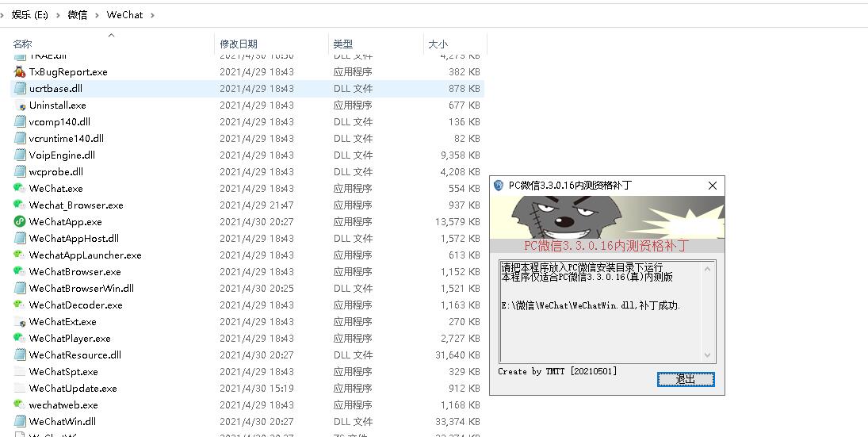Click the WeChatPlayer.exe icon

coord(20,338)
